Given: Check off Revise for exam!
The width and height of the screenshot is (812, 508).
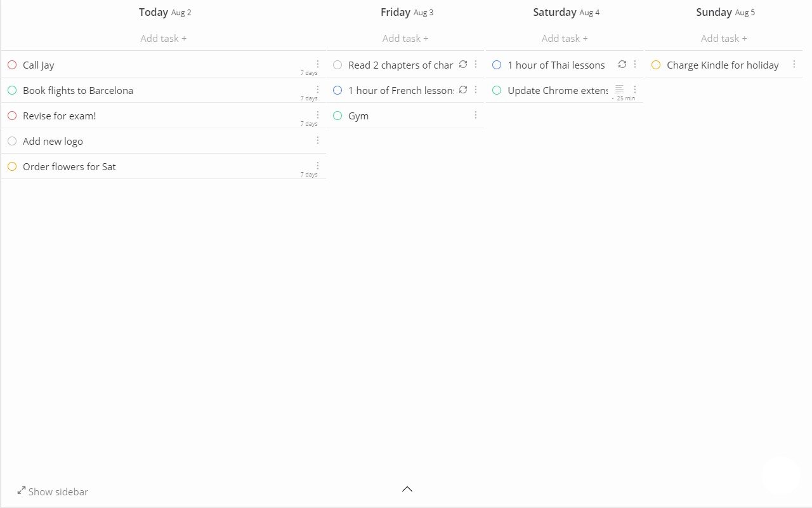Looking at the screenshot, I should click(x=12, y=116).
